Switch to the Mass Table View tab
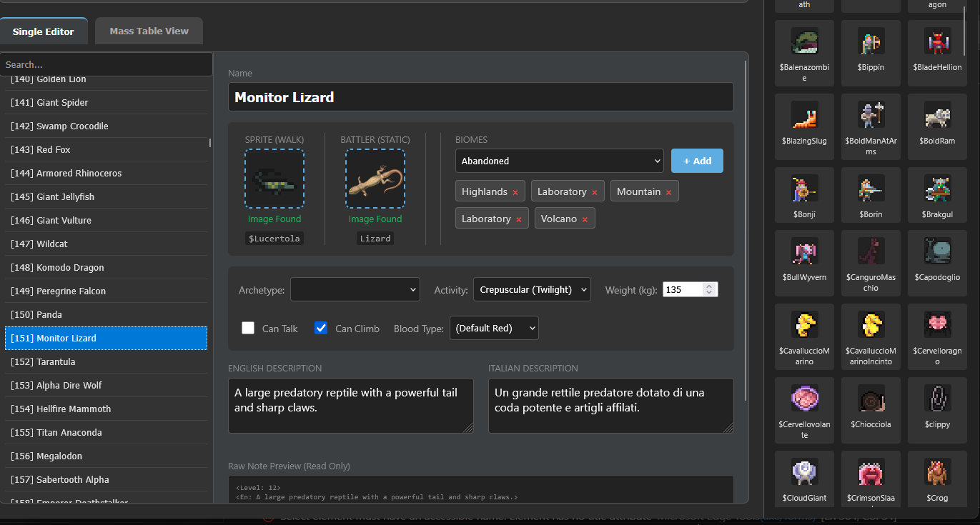This screenshot has height=525, width=980. click(149, 31)
